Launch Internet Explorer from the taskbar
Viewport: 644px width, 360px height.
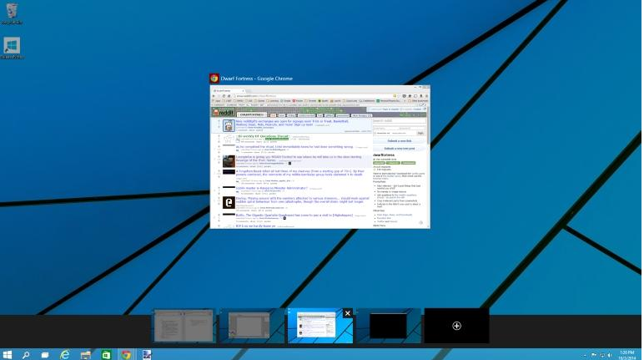pyautogui.click(x=65, y=355)
